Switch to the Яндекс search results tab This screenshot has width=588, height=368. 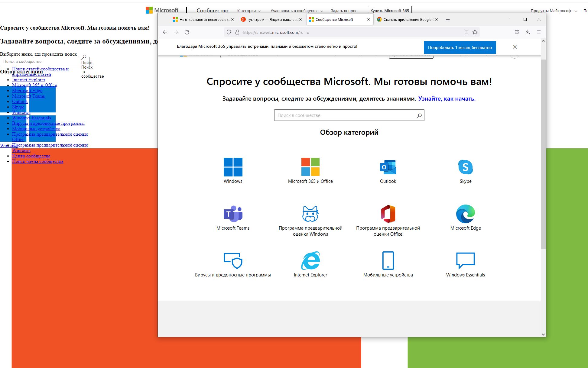click(269, 20)
